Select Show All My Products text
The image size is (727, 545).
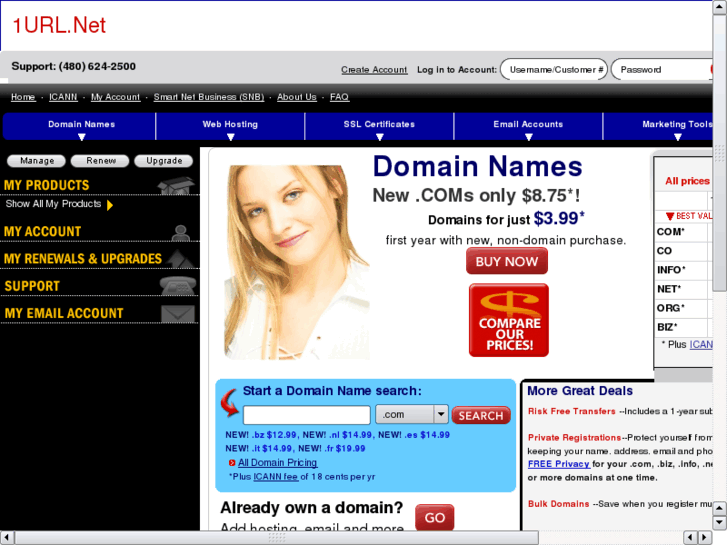[53, 204]
